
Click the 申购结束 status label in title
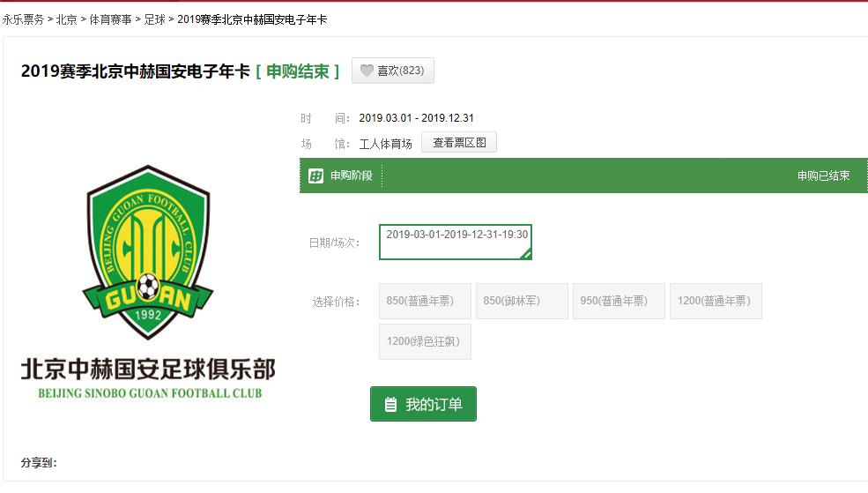[298, 71]
